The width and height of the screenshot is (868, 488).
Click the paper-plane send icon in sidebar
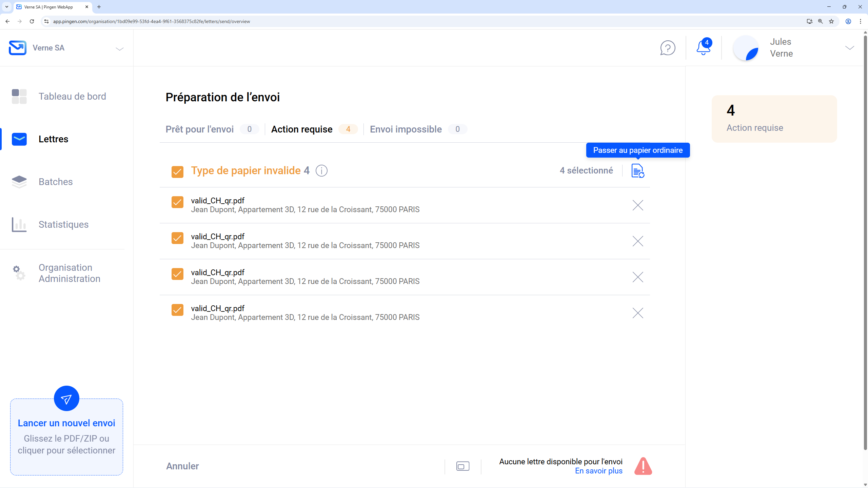66,399
